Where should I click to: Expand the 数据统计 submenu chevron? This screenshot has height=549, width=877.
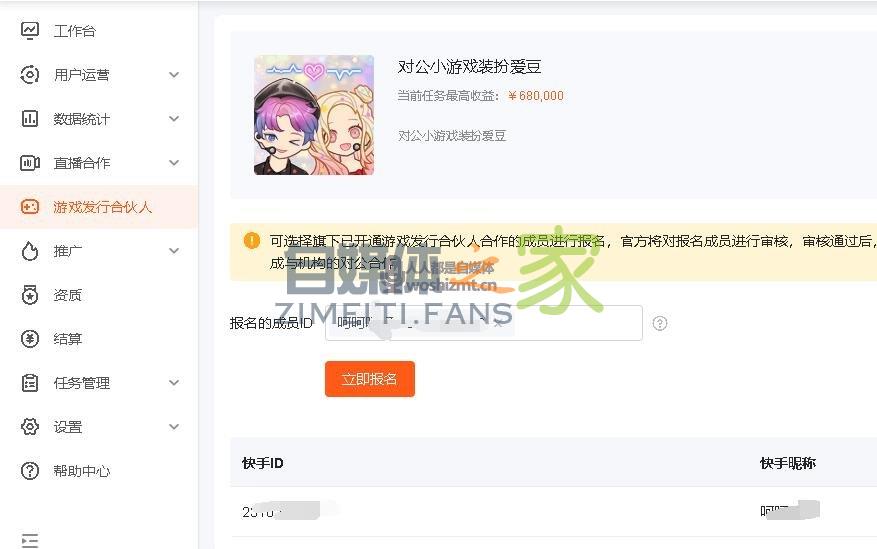tap(174, 119)
